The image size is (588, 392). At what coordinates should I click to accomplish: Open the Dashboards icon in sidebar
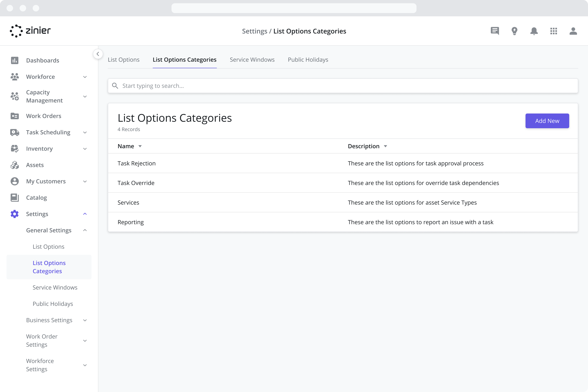coord(15,60)
